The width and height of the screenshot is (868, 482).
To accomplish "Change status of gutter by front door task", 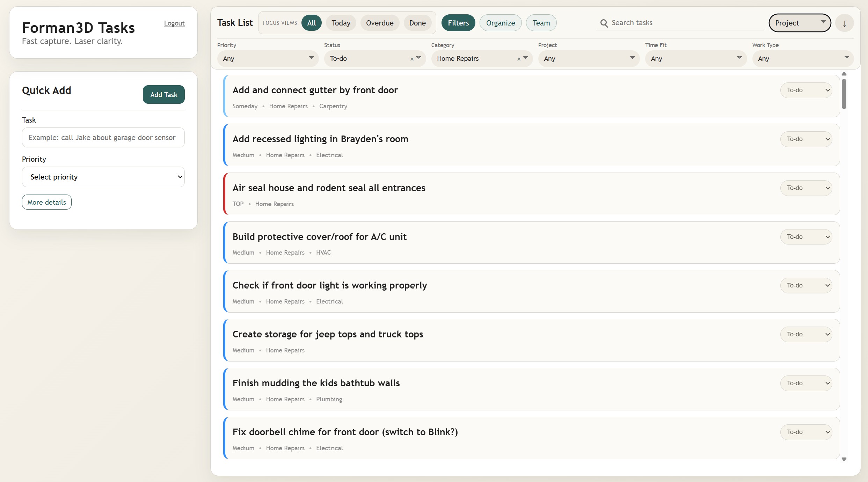I will click(806, 90).
